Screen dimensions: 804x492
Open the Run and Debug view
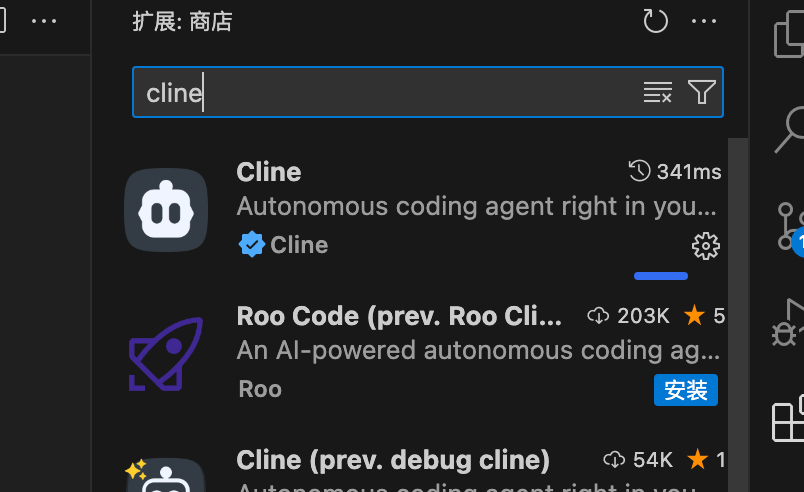(x=788, y=323)
